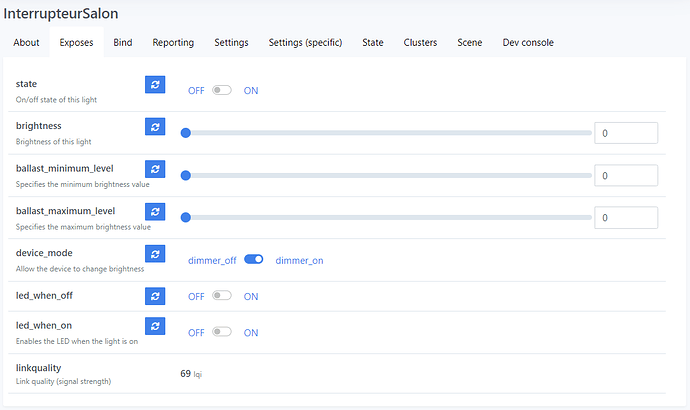Enable the led_when_on switch
The height and width of the screenshot is (410, 690).
point(221,332)
